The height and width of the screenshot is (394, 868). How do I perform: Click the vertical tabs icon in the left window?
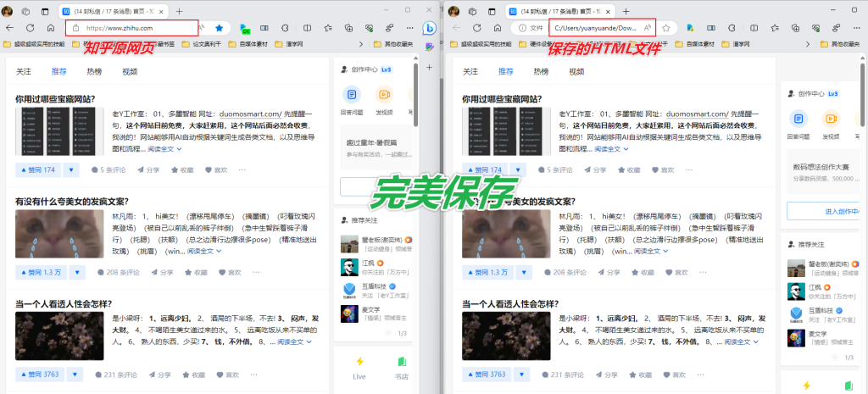45,11
